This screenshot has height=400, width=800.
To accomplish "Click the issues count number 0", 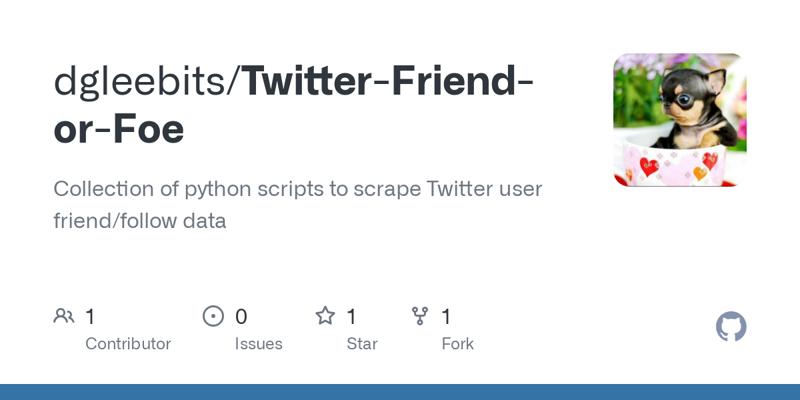I will (x=241, y=317).
